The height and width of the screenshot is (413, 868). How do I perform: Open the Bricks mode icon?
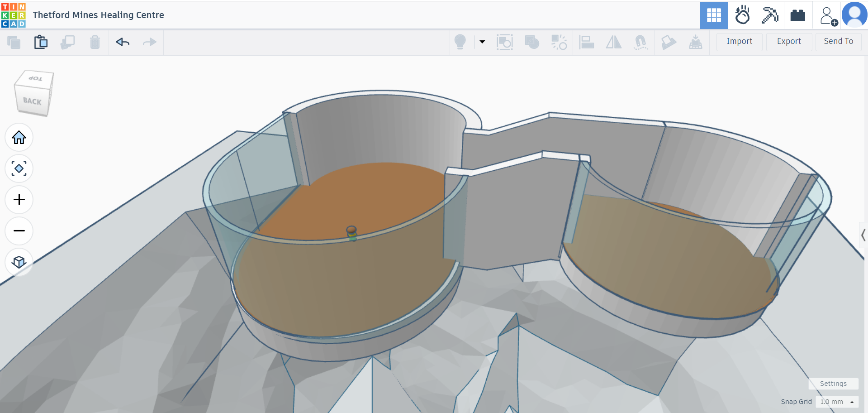click(798, 15)
